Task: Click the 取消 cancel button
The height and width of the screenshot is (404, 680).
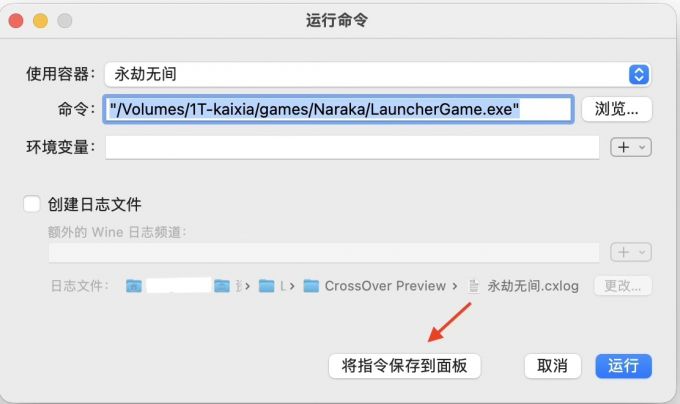Action: 552,366
